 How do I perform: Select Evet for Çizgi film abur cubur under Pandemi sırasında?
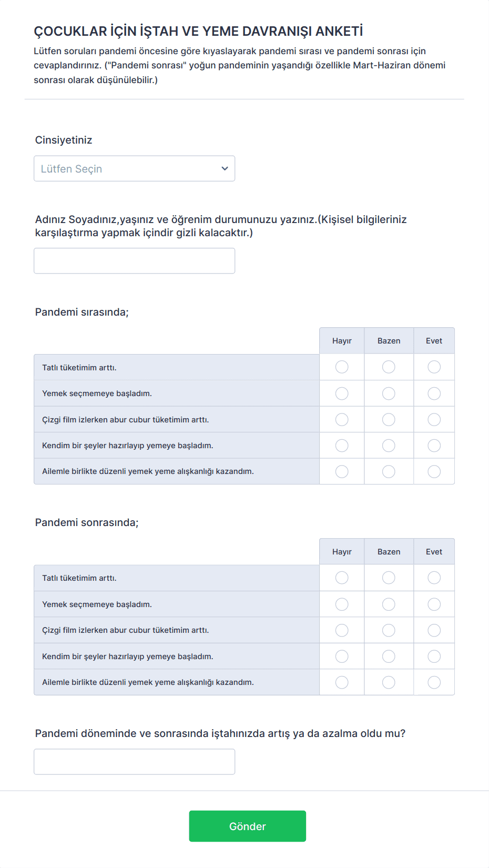[x=434, y=419]
